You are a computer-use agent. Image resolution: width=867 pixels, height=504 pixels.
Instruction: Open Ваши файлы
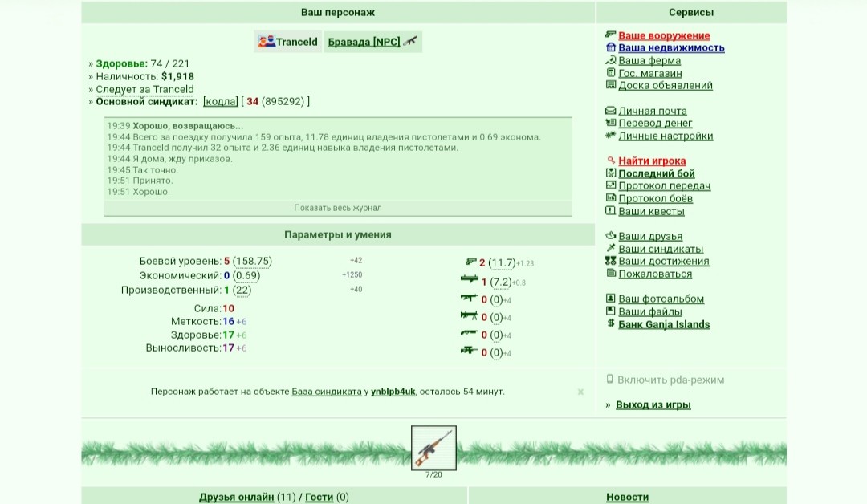tap(650, 311)
